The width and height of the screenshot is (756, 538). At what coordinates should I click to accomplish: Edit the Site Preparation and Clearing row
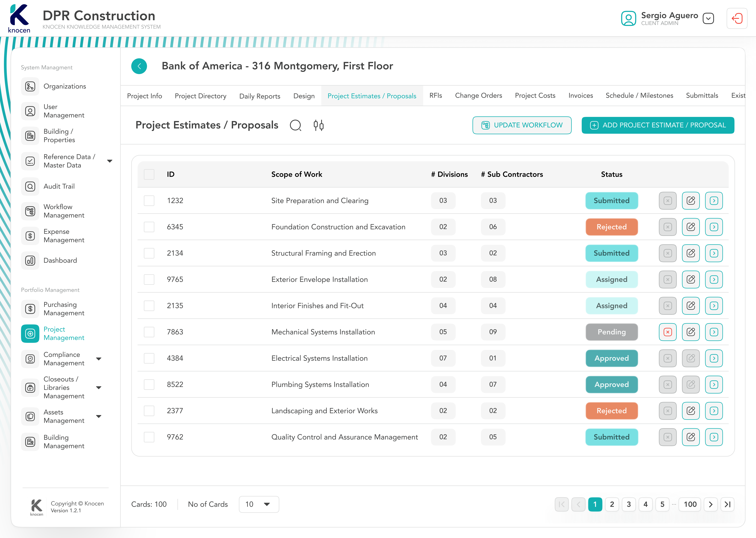(x=691, y=200)
